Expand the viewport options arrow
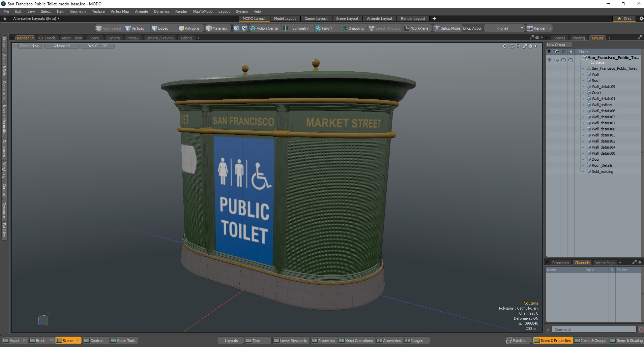Viewport: 644px width, 347px height. pos(536,46)
